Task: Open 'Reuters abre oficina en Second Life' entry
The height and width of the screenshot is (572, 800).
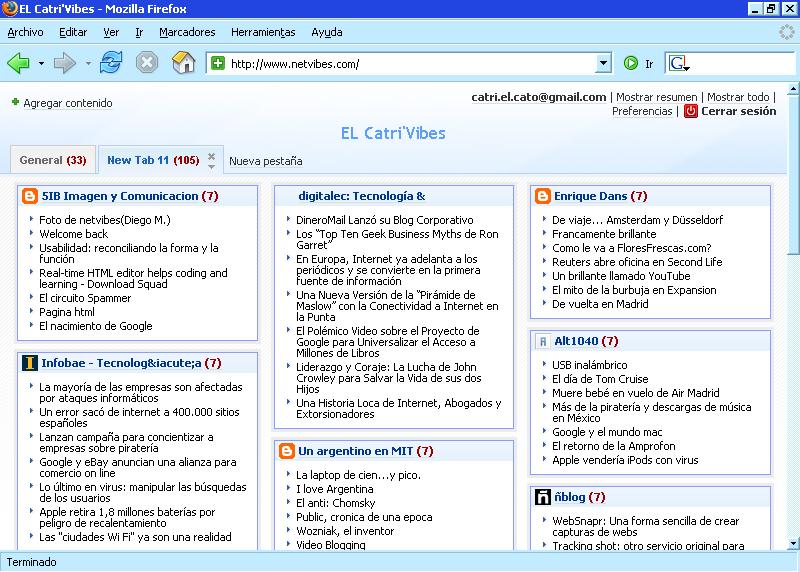Action: [x=637, y=262]
